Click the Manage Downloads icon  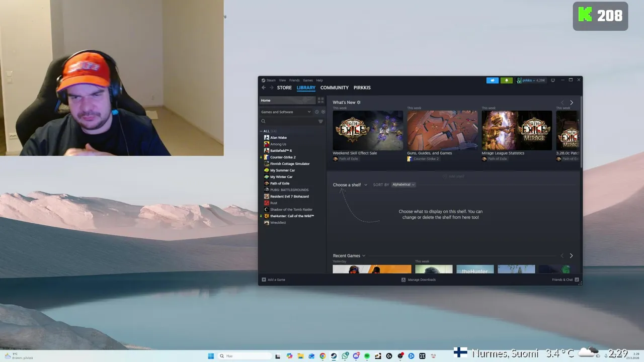(x=404, y=280)
